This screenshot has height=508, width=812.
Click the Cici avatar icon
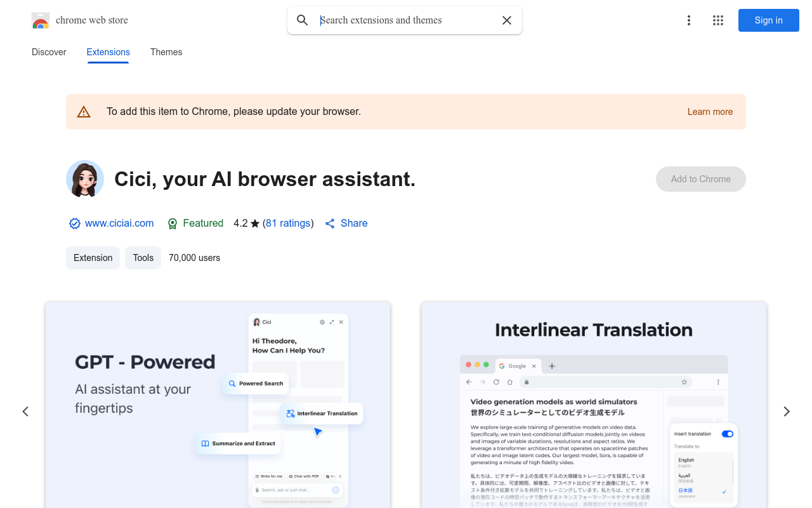pyautogui.click(x=85, y=179)
